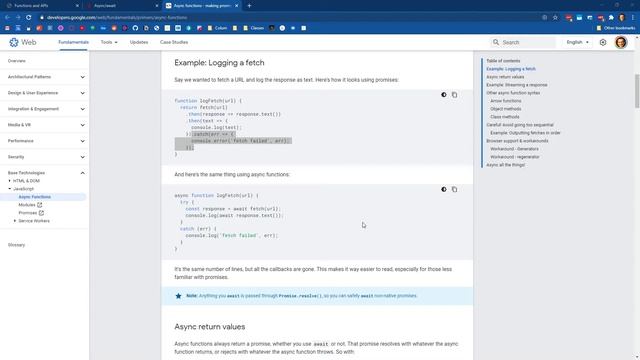
Task: Open the settings gear on the site header
Action: [x=603, y=42]
